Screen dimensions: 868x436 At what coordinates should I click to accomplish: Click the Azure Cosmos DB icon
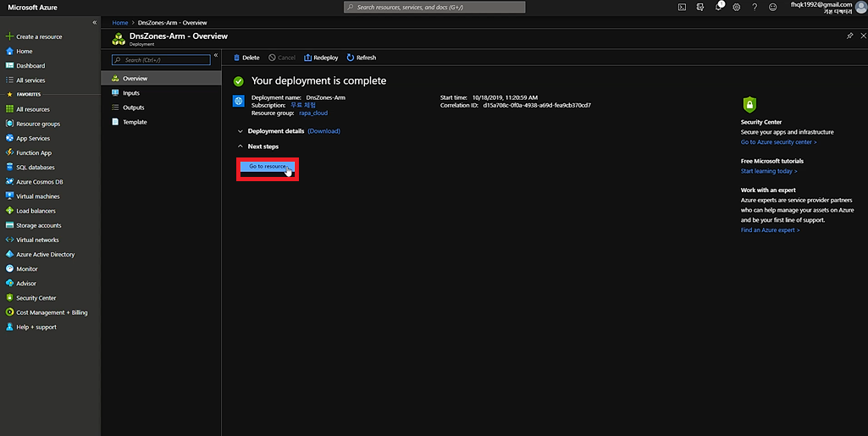click(9, 181)
